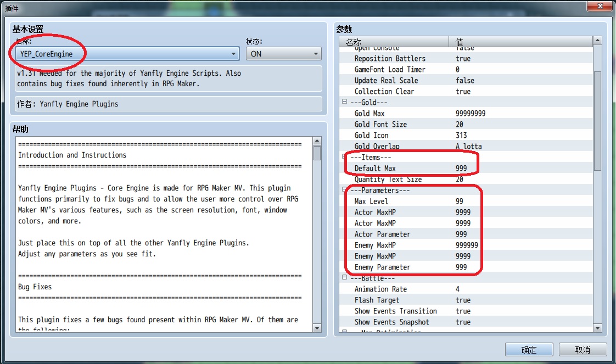Click the help text scrollbar up arrow
The image size is (616, 364).
pyautogui.click(x=317, y=141)
